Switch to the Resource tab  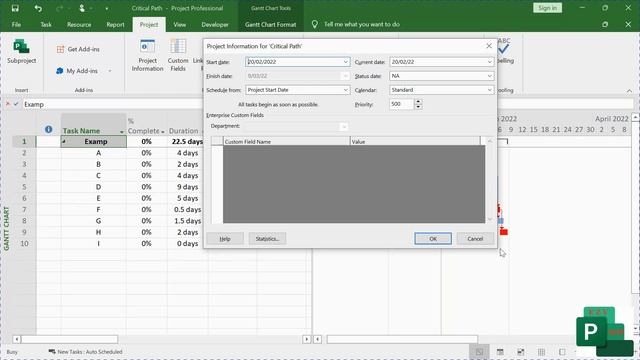[79, 24]
